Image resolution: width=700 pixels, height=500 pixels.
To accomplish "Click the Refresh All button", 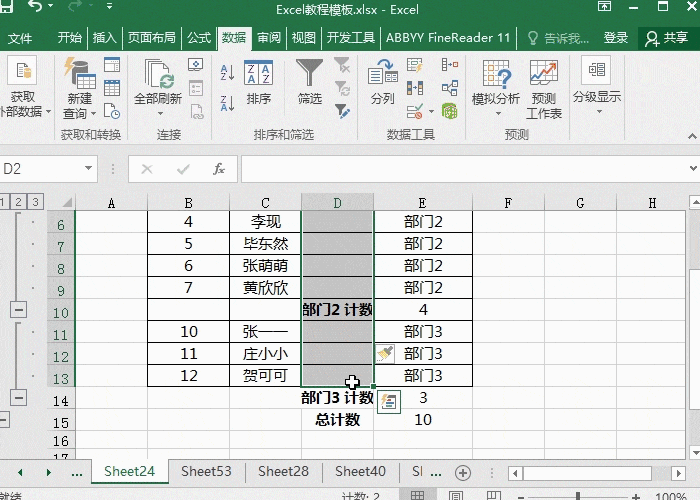I will click(158, 88).
